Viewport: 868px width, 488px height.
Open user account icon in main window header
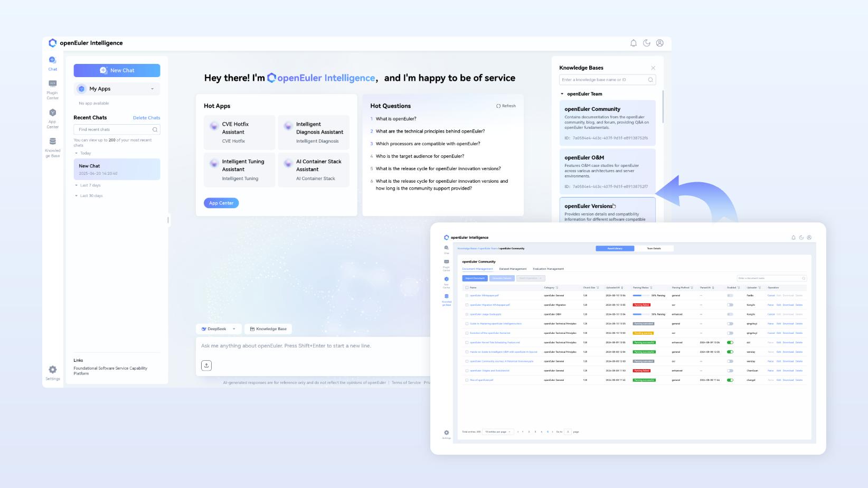coord(660,43)
